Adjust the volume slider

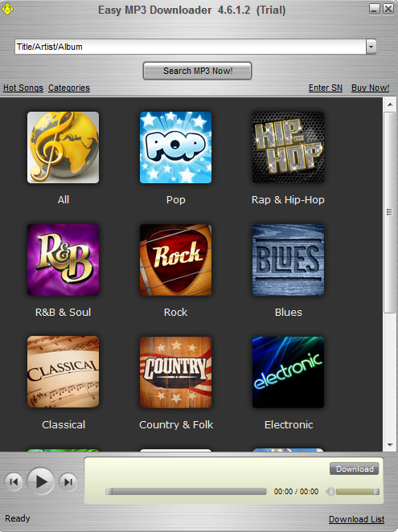coord(358,492)
